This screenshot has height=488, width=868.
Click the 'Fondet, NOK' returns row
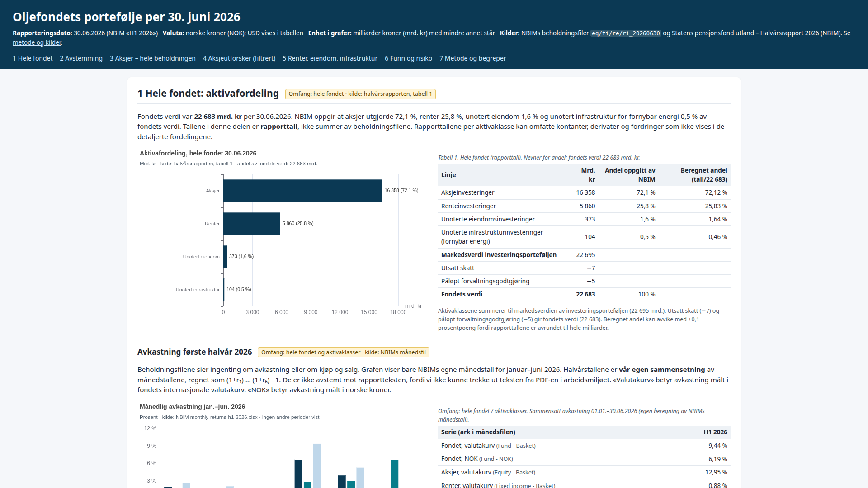pos(584,459)
